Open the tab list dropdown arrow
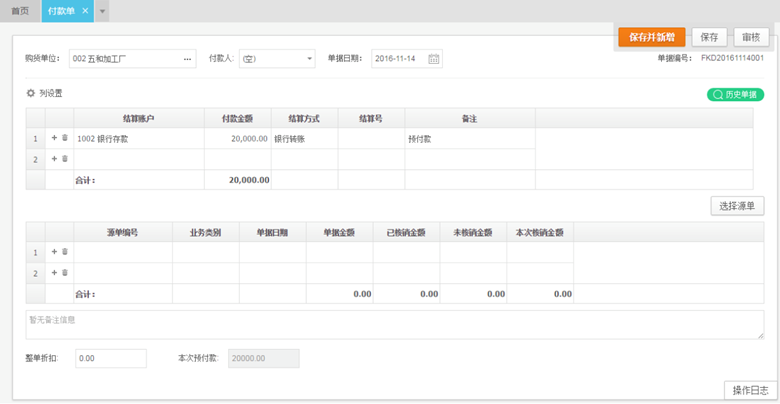Image resolution: width=780 pixels, height=404 pixels. click(x=102, y=11)
